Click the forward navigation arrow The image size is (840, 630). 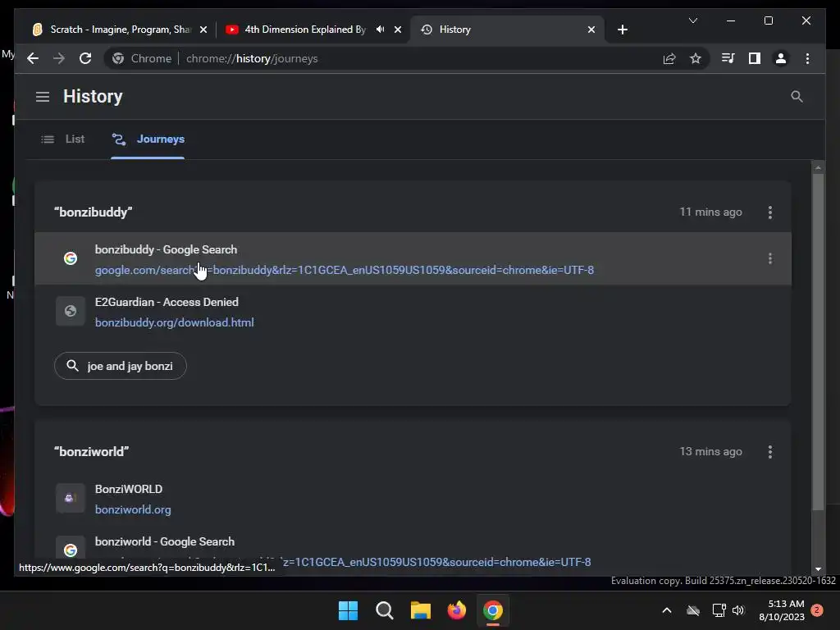59,58
